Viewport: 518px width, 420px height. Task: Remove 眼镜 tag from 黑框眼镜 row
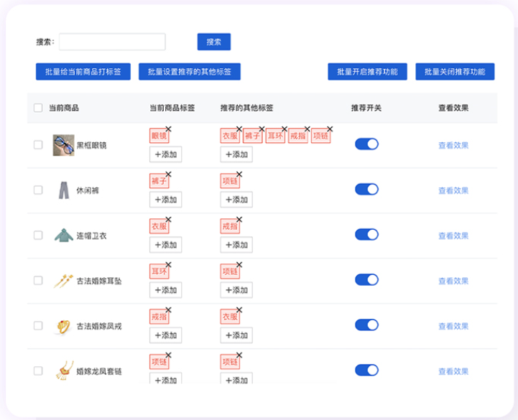(x=169, y=129)
